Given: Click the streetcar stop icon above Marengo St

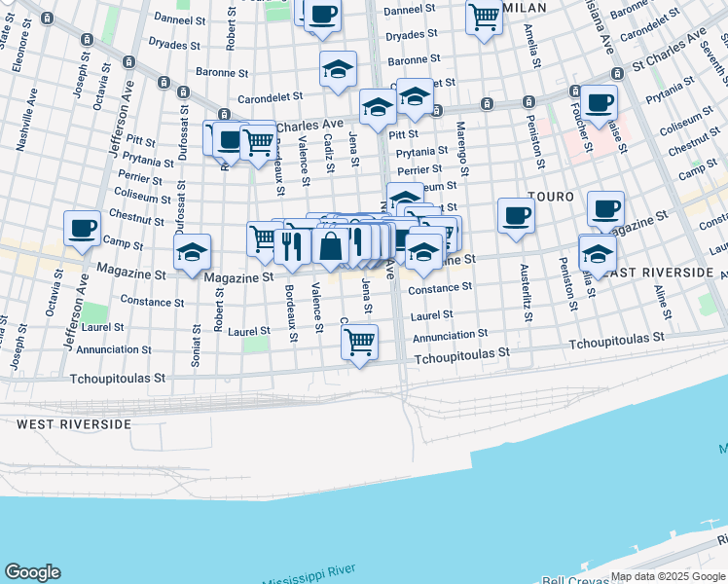Looking at the screenshot, I should pos(487,103).
